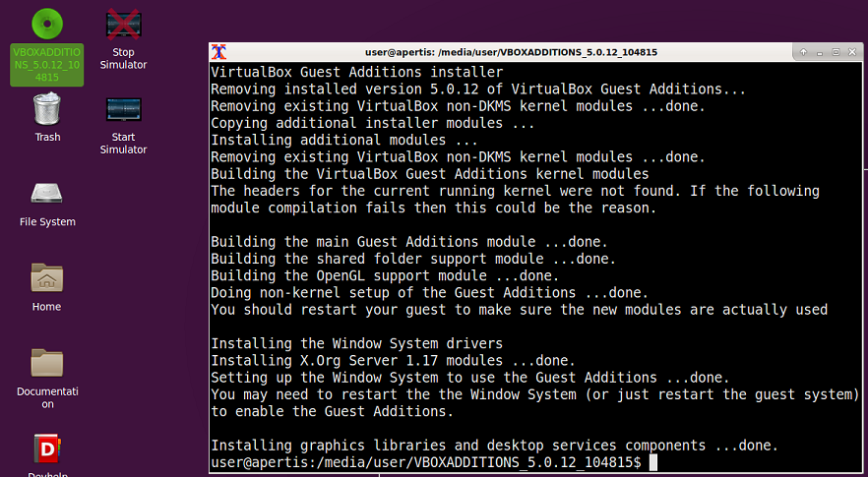Select the Documentation folder icon
Viewport: 868px width, 477px height.
[47, 363]
